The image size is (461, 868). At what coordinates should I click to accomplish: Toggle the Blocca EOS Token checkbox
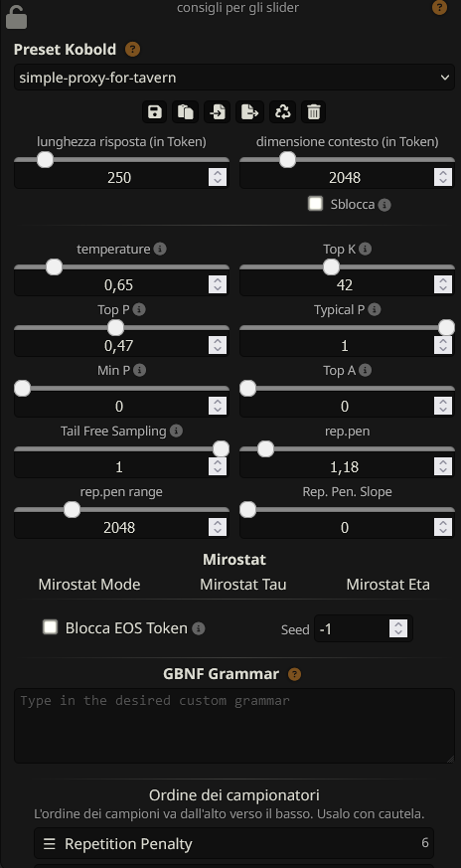coord(51,627)
